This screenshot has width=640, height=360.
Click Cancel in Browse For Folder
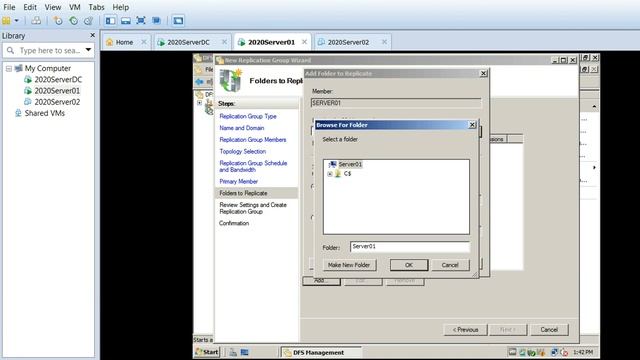[450, 265]
